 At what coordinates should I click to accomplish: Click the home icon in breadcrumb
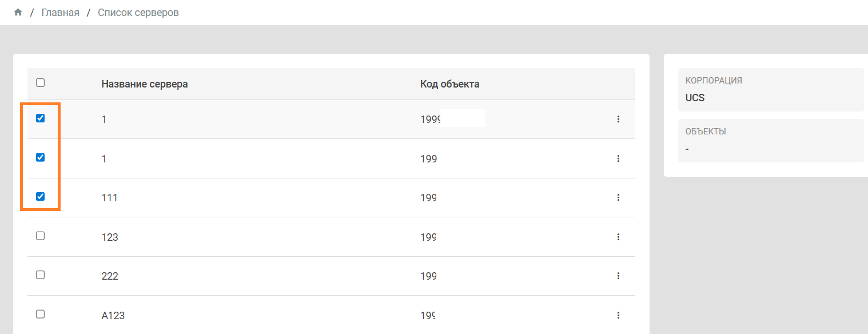point(18,12)
